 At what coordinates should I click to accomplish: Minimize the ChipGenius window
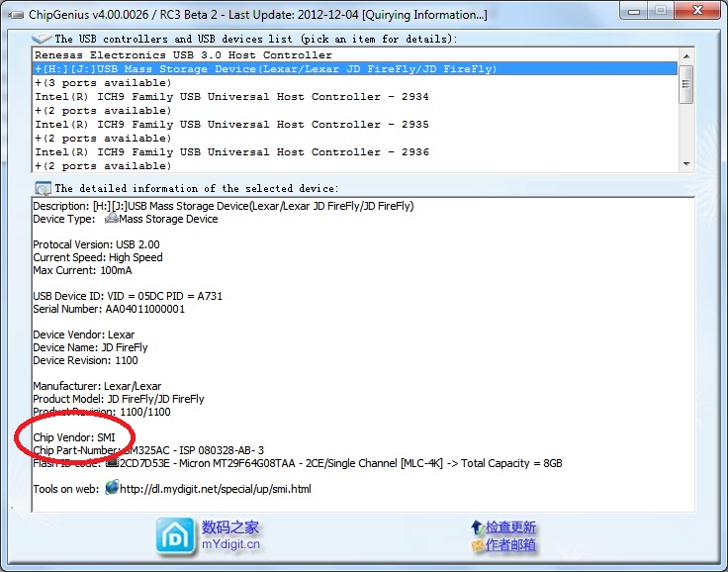point(634,11)
